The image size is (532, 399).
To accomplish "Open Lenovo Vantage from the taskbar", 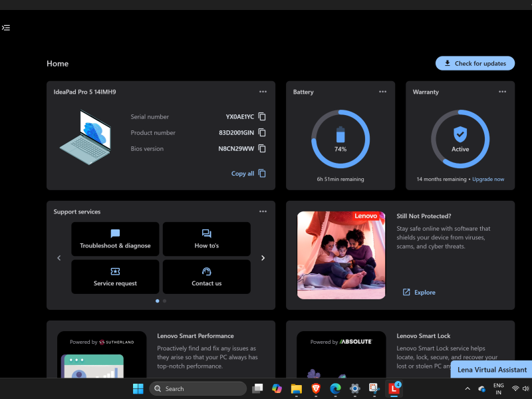I will click(395, 388).
